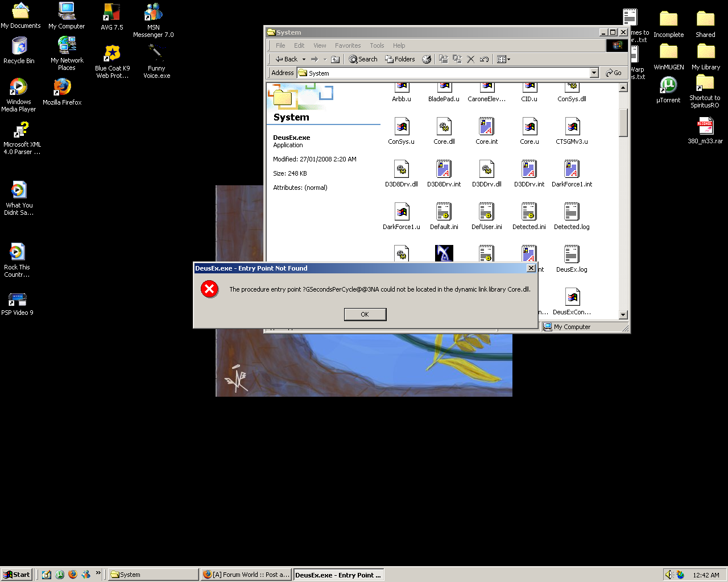Select the Detected.ini file
The height and width of the screenshot is (582, 728).
[530, 217]
